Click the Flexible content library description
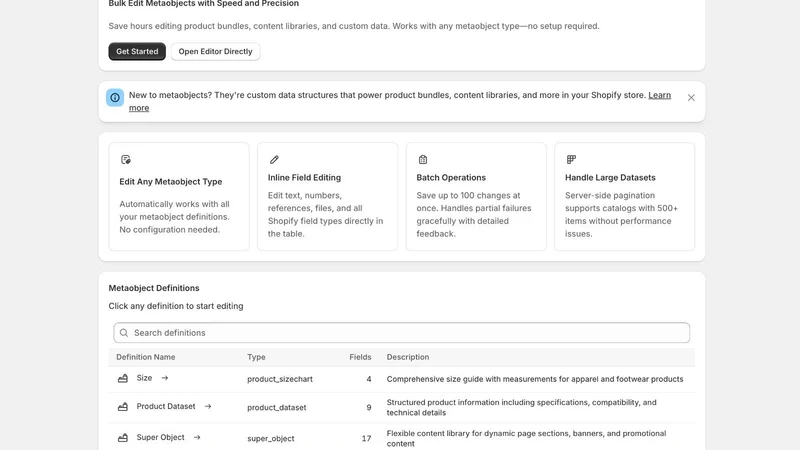The width and height of the screenshot is (800, 450). 526,438
